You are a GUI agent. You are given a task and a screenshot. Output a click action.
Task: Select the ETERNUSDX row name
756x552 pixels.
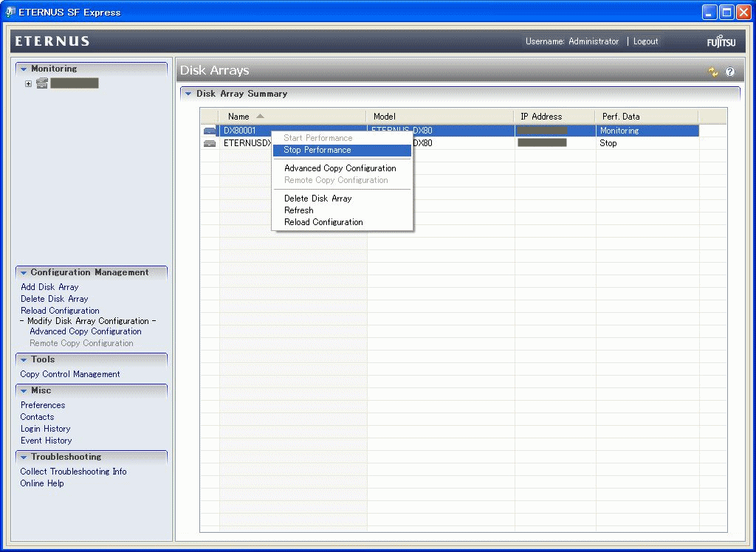pyautogui.click(x=248, y=143)
